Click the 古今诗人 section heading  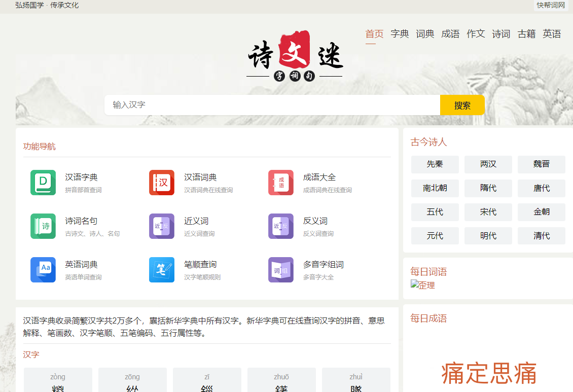click(x=428, y=142)
